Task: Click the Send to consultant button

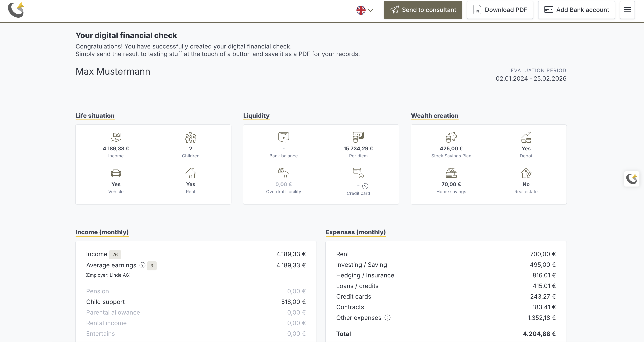Action: pos(423,10)
